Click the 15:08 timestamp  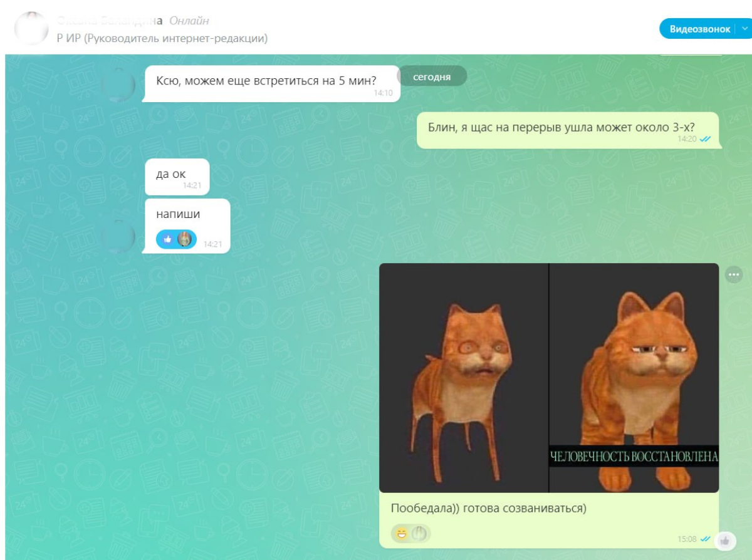[x=687, y=539]
